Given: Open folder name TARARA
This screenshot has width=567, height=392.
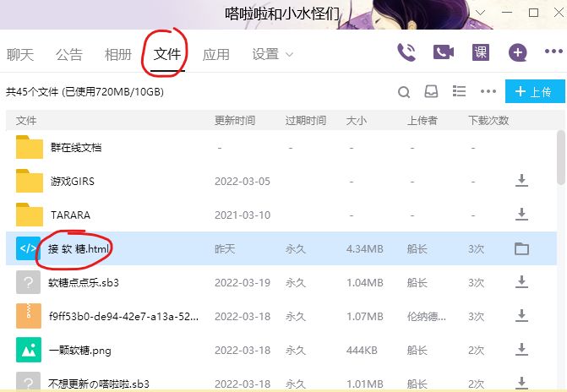Looking at the screenshot, I should tap(70, 215).
